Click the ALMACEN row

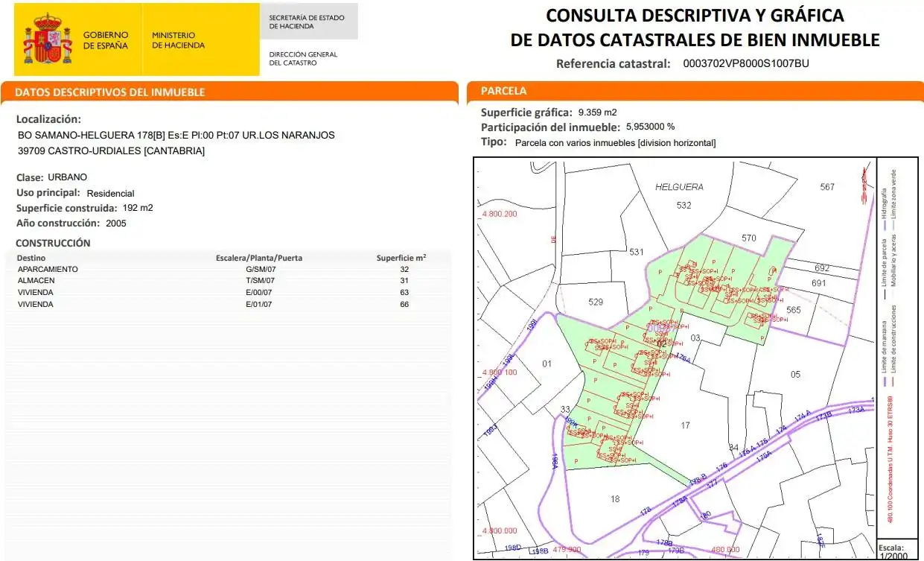click(229, 280)
